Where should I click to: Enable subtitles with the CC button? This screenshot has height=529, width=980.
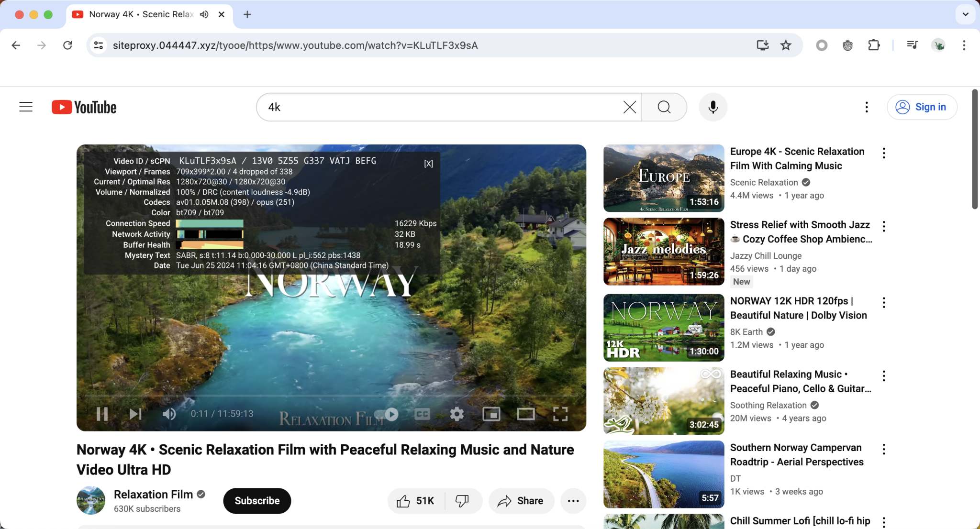422,414
